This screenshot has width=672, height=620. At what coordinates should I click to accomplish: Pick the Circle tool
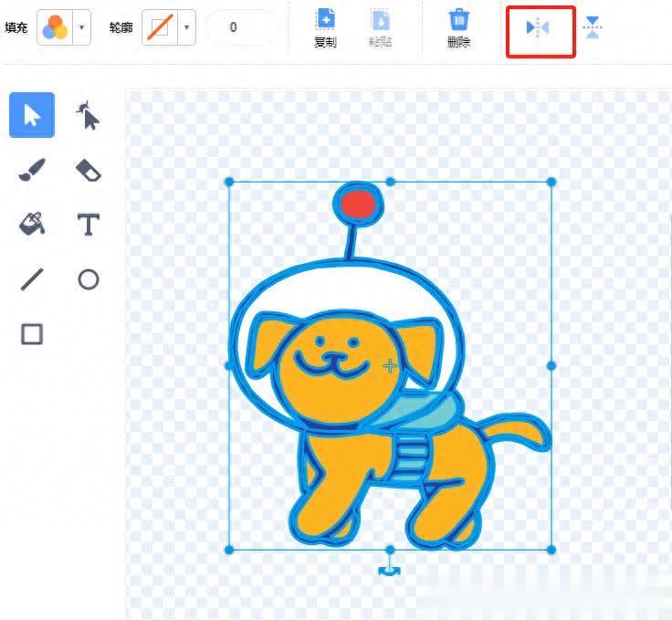[88, 279]
